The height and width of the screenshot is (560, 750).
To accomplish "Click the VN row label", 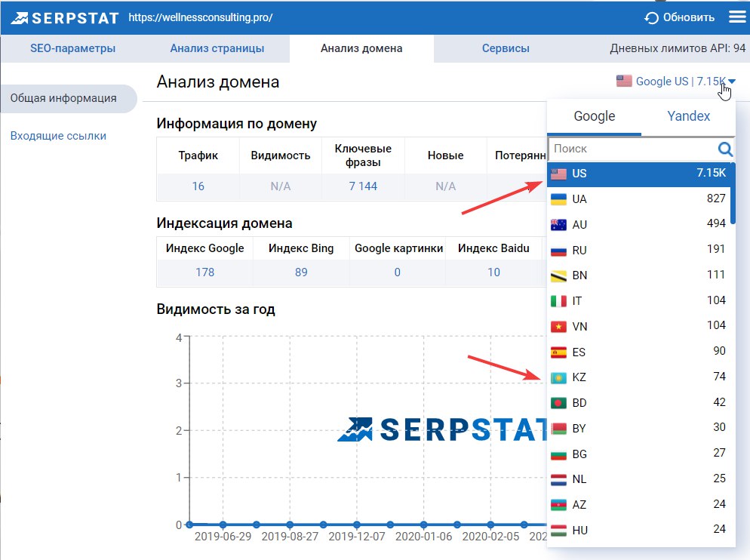I will (579, 327).
